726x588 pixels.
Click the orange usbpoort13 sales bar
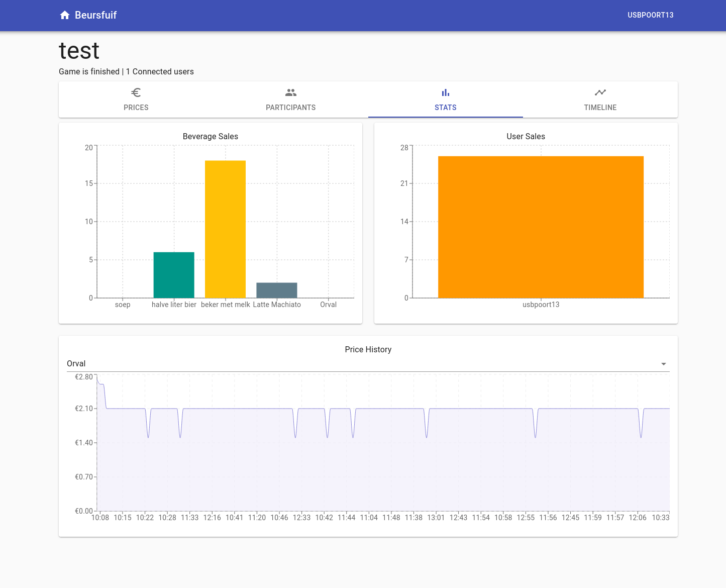[x=541, y=227]
